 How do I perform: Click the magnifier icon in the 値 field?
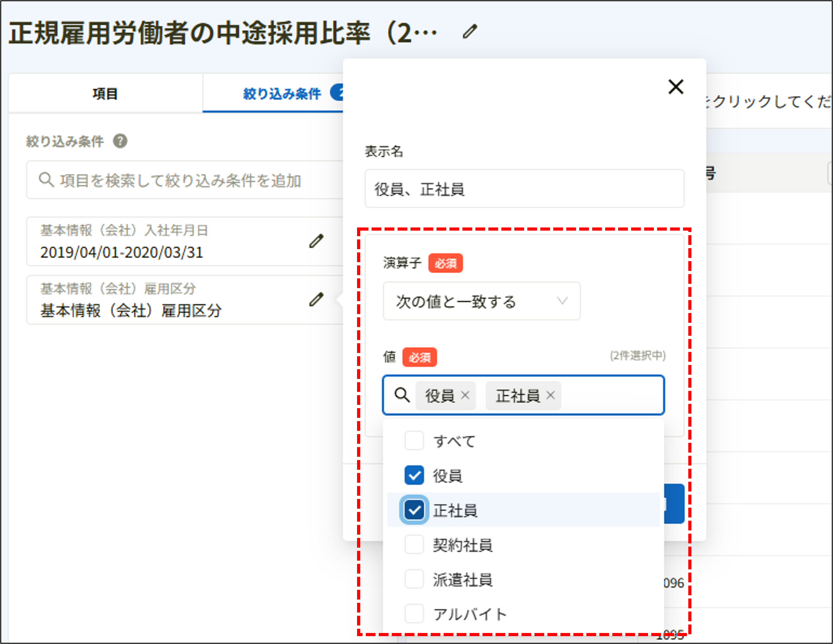pos(402,396)
